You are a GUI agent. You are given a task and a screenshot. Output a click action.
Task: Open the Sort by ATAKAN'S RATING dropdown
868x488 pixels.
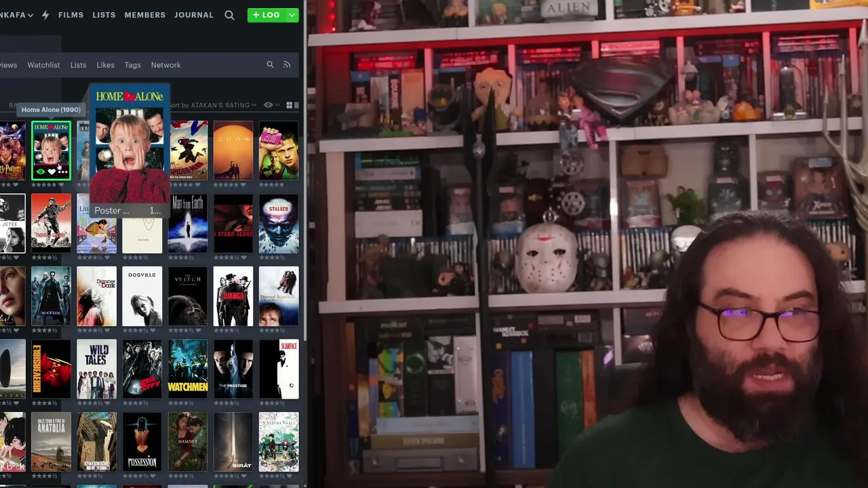coord(214,105)
